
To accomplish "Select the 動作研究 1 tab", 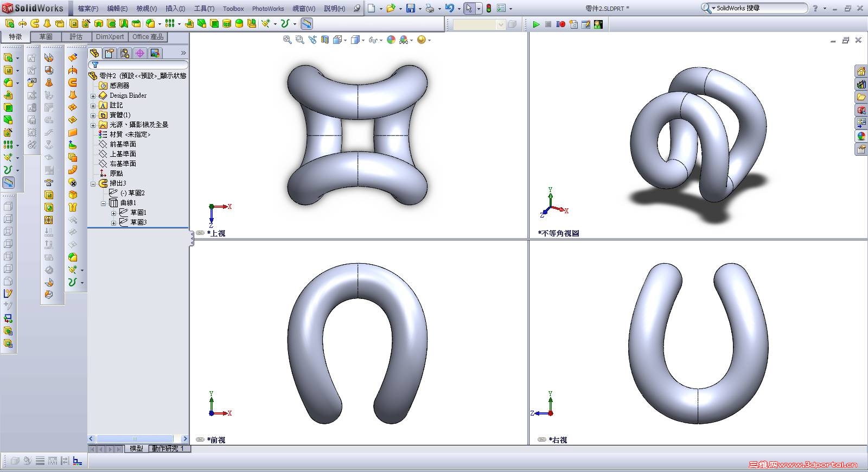I will 168,449.
